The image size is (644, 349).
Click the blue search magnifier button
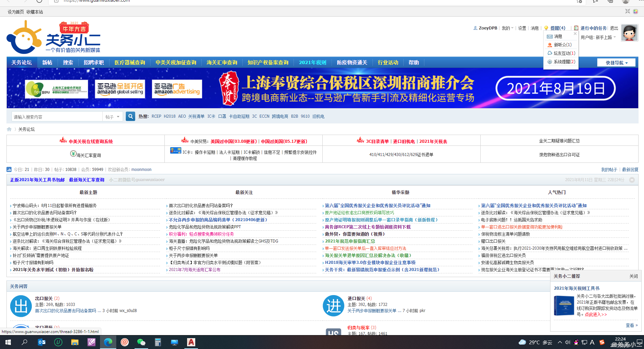[130, 116]
